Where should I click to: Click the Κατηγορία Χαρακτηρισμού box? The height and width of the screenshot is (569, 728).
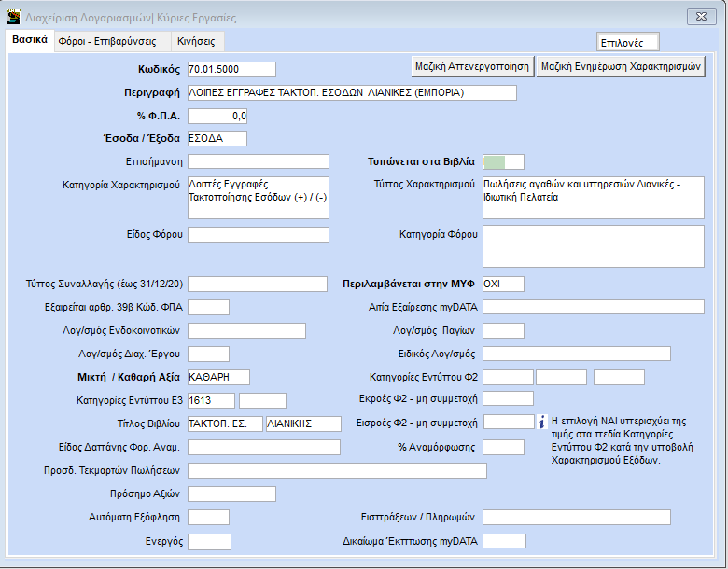coord(259,198)
